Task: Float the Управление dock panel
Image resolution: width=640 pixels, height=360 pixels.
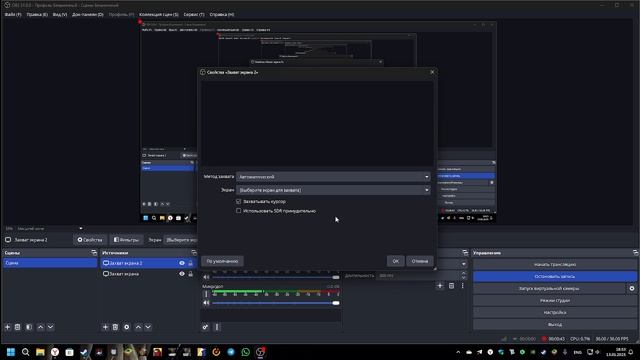Action: point(636,253)
